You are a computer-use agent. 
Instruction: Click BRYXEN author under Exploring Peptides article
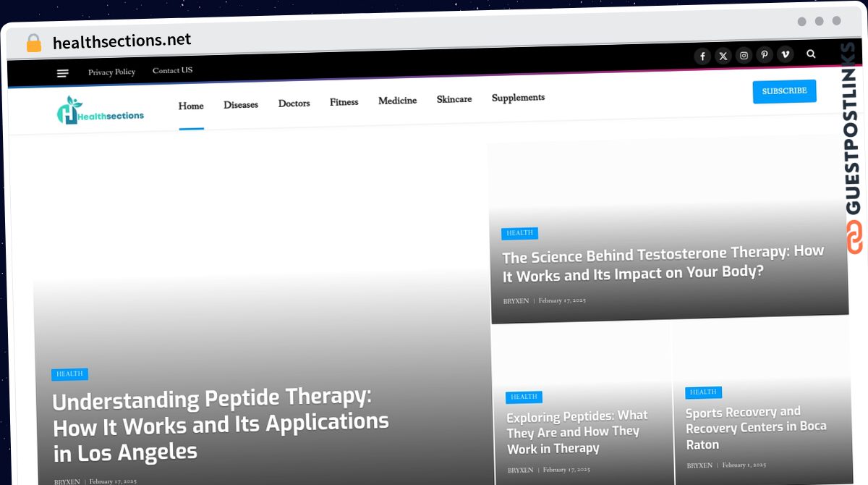[520, 471]
